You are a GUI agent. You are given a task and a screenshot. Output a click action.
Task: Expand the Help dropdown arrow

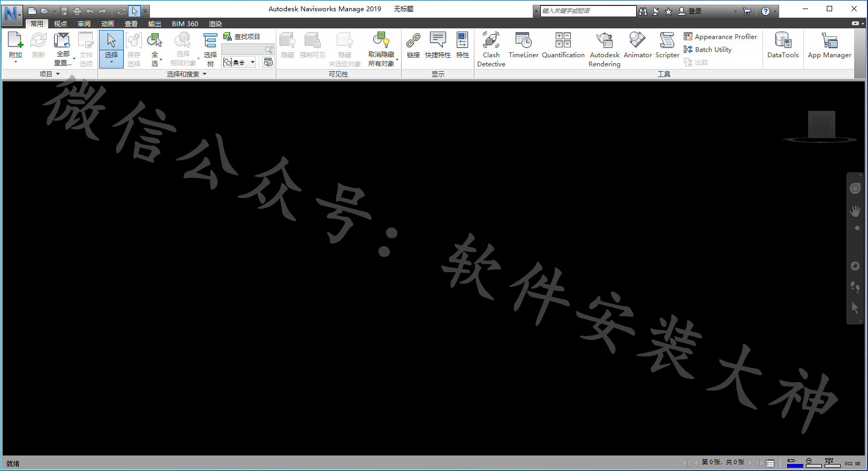pyautogui.click(x=775, y=11)
